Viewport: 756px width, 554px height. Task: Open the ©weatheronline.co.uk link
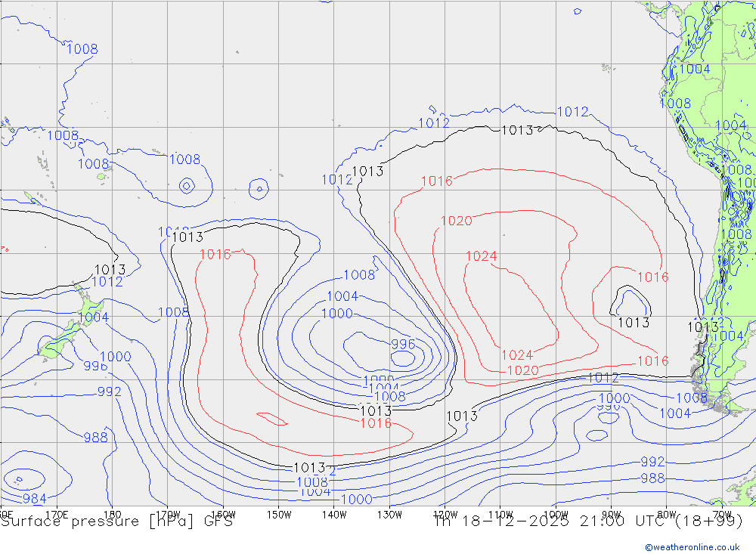point(692,547)
